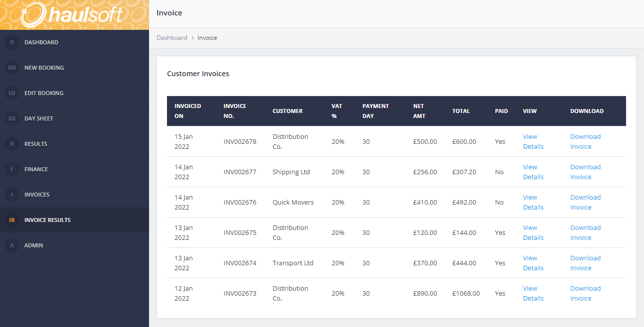
Task: Click the DS hexagon icon
Action: tap(12, 118)
